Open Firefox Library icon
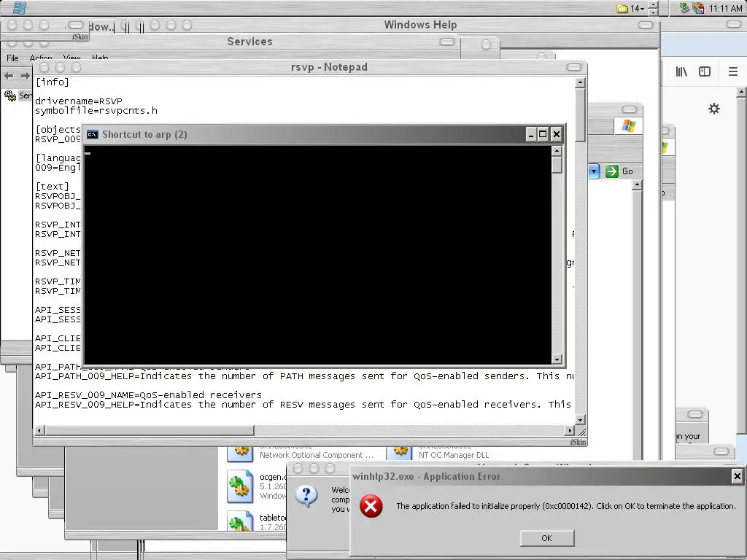Viewport: 747px width, 560px height. tap(681, 71)
